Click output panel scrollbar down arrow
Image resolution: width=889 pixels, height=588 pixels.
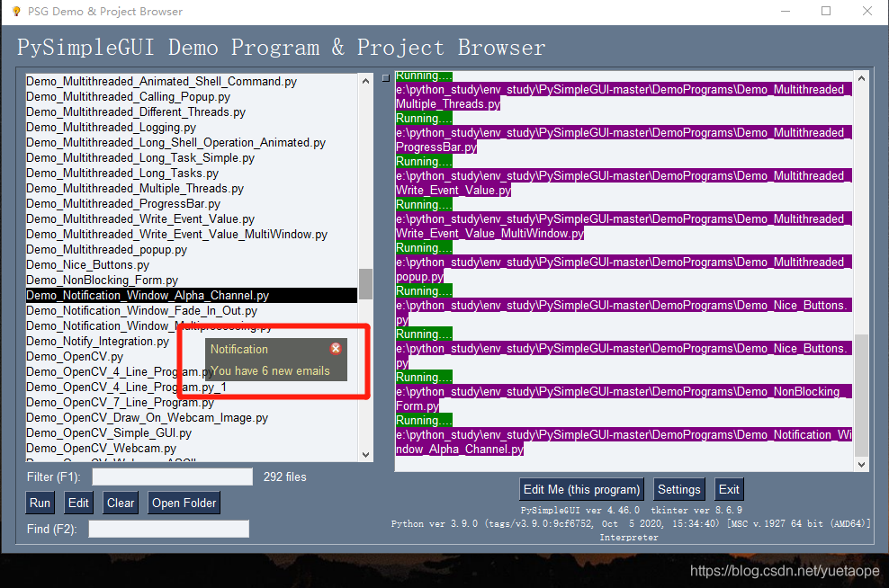point(861,465)
